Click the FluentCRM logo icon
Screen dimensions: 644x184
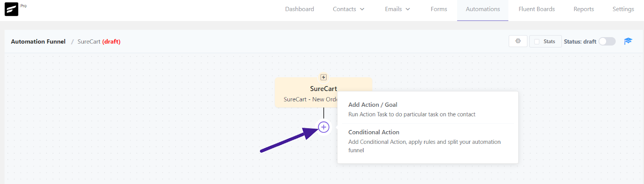tap(11, 9)
